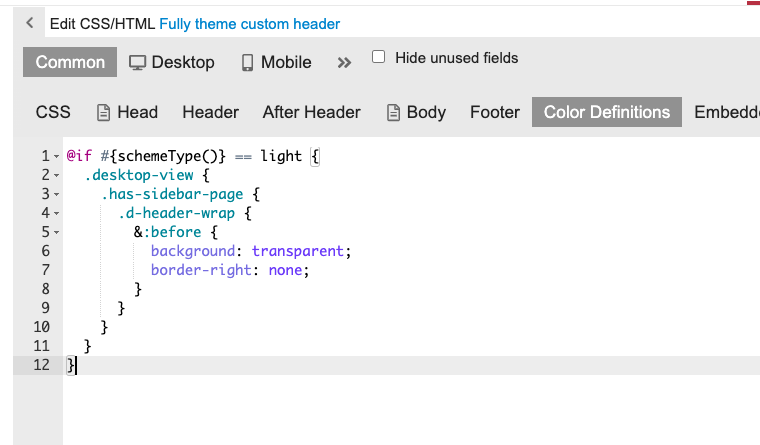This screenshot has height=445, width=760.
Task: Click the double chevron more-targets icon
Action: (x=344, y=63)
